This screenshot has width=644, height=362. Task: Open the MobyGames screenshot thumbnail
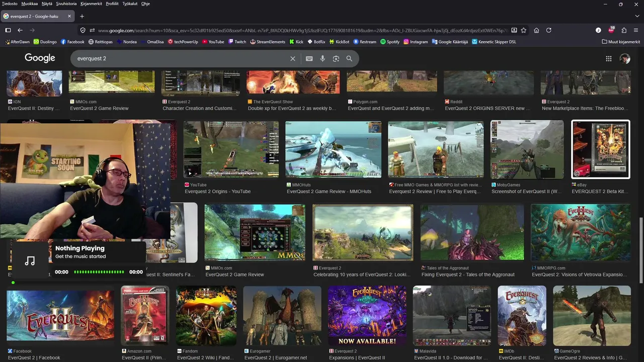coord(527,149)
